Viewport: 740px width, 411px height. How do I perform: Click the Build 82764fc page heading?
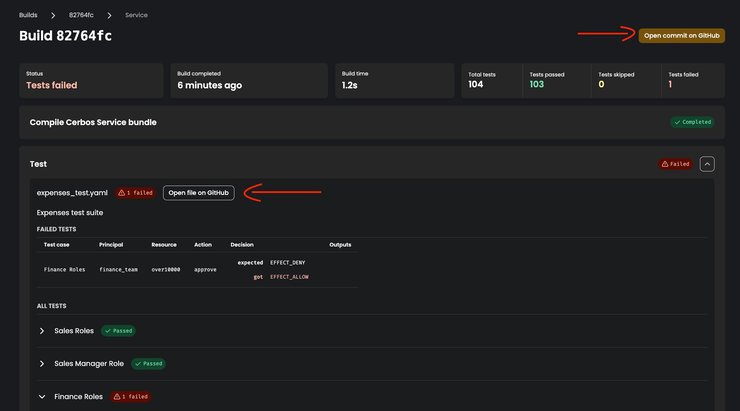(66, 36)
